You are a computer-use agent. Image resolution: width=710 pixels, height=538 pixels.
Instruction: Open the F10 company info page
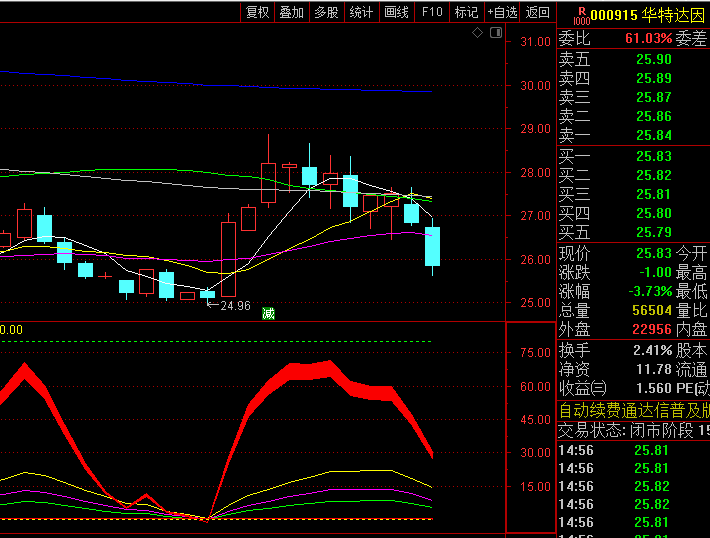[432, 12]
